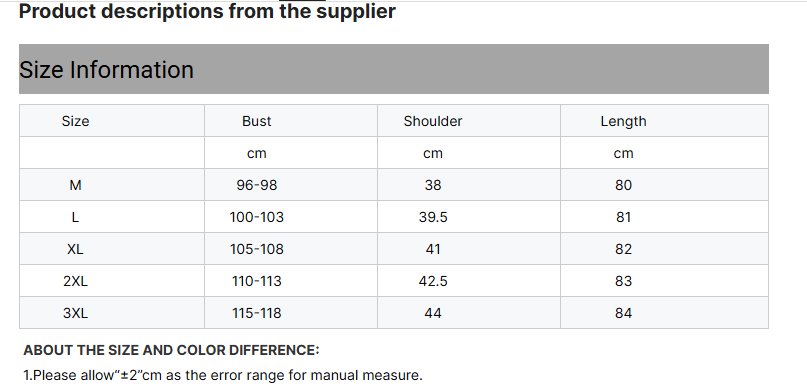Select the Length column header
Image resolution: width=807 pixels, height=387 pixels.
664,121
